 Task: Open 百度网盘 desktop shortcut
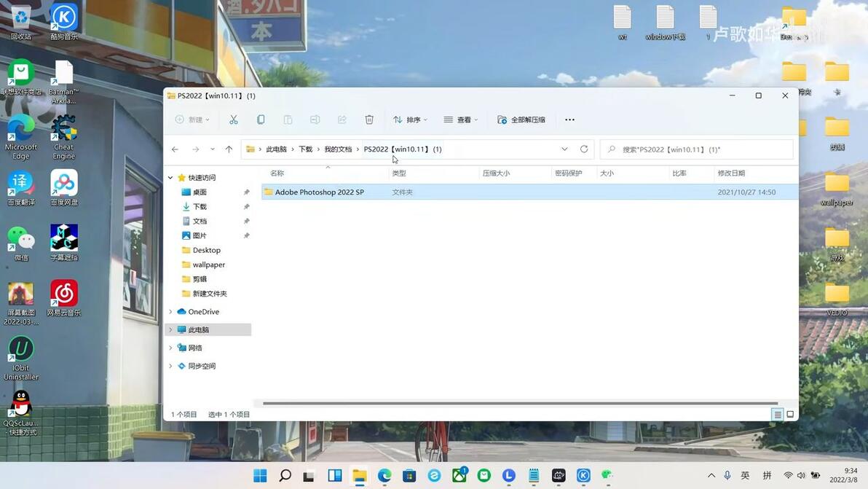point(63,188)
